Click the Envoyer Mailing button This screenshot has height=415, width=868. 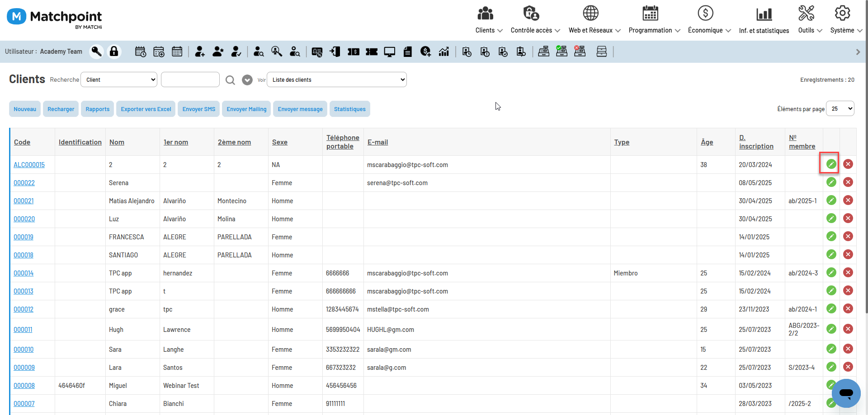coord(246,109)
